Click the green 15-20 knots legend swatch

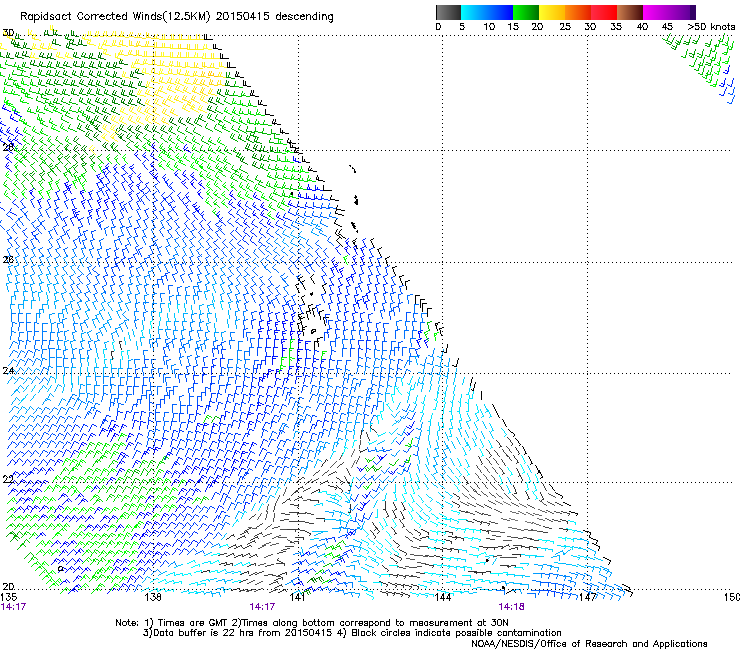pyautogui.click(x=526, y=12)
